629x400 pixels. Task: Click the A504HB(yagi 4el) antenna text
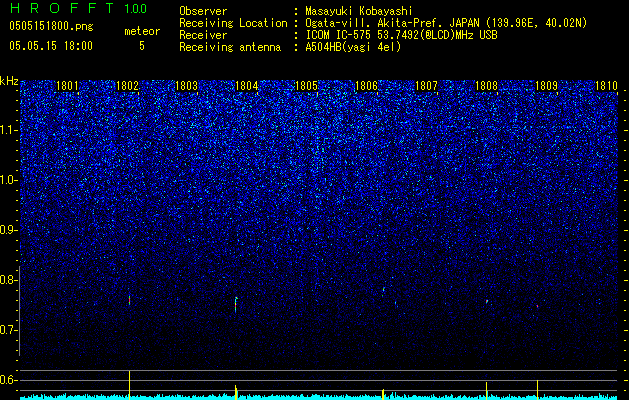coord(353,47)
